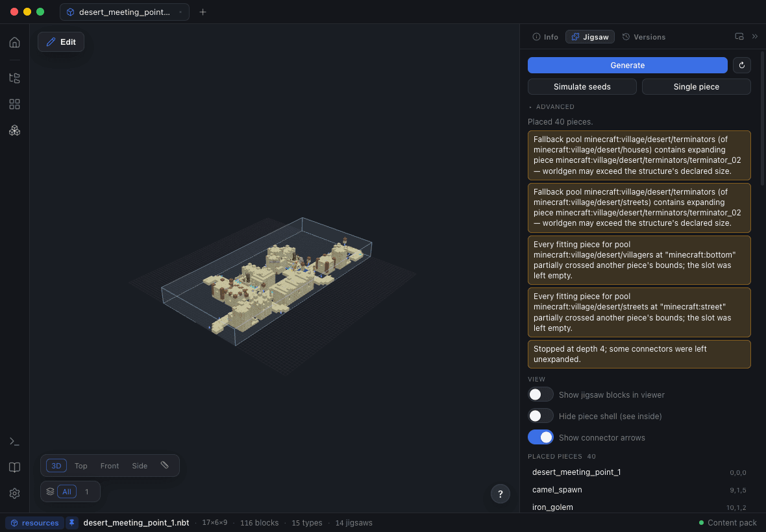The width and height of the screenshot is (766, 532).
Task: Open the Home icon in the sidebar
Action: [x=15, y=42]
